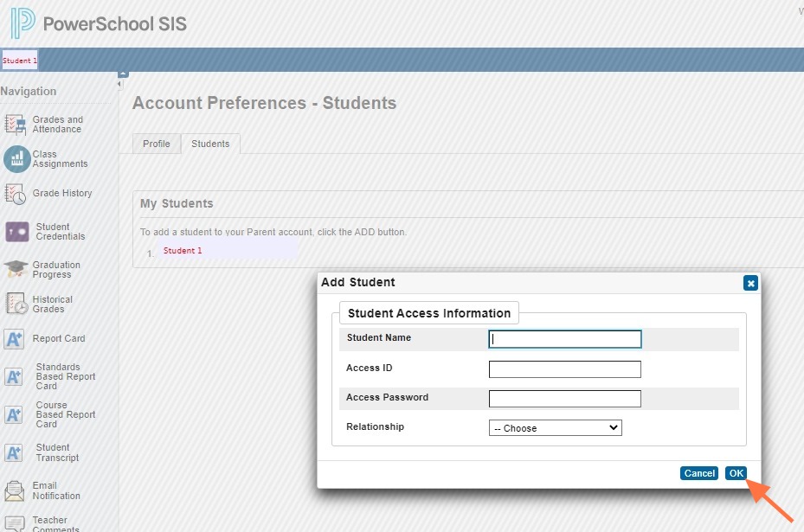804x532 pixels.
Task: Select the Student 1 header tab
Action: point(20,60)
